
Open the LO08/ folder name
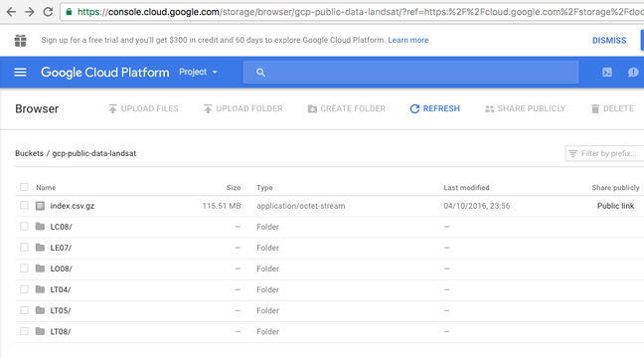coord(62,268)
